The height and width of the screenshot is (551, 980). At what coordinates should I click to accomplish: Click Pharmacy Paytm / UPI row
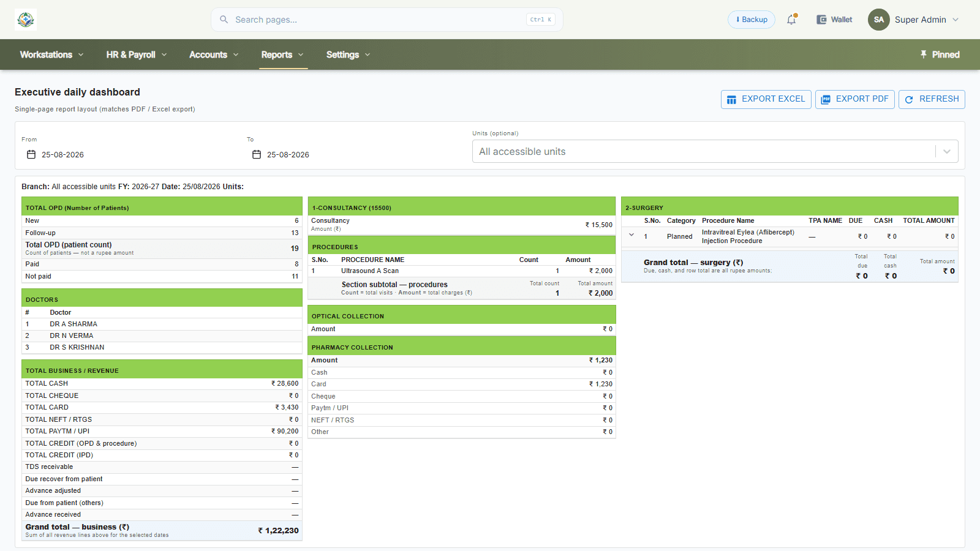462,408
